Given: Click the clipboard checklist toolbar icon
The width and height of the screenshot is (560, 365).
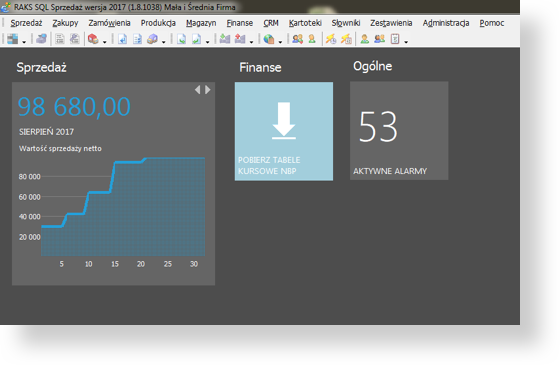Looking at the screenshot, I should [x=395, y=39].
